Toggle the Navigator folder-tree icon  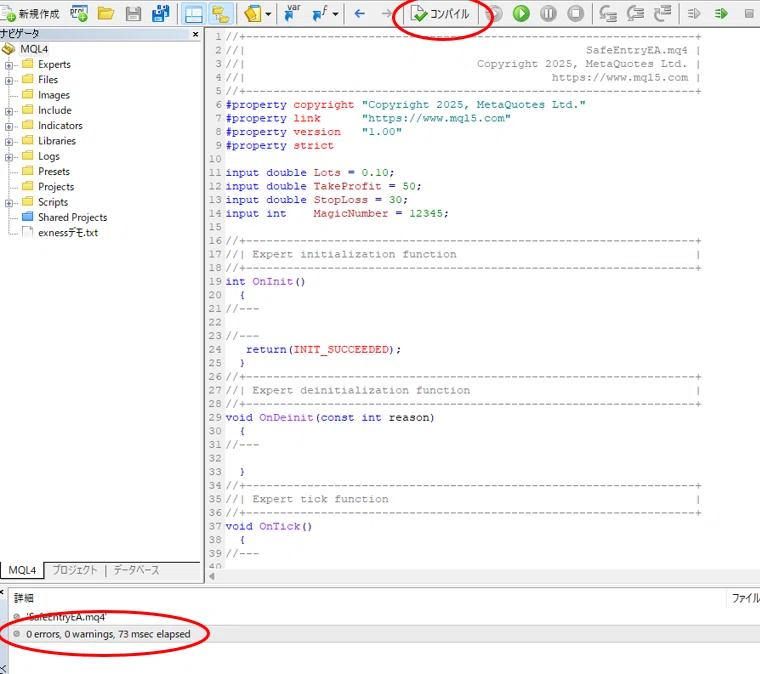221,14
